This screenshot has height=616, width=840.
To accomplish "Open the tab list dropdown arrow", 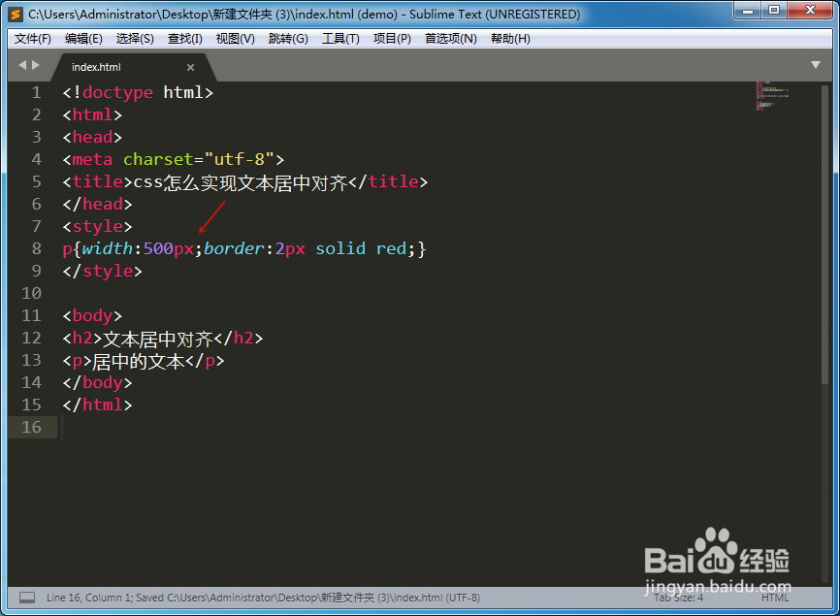I will tap(816, 65).
